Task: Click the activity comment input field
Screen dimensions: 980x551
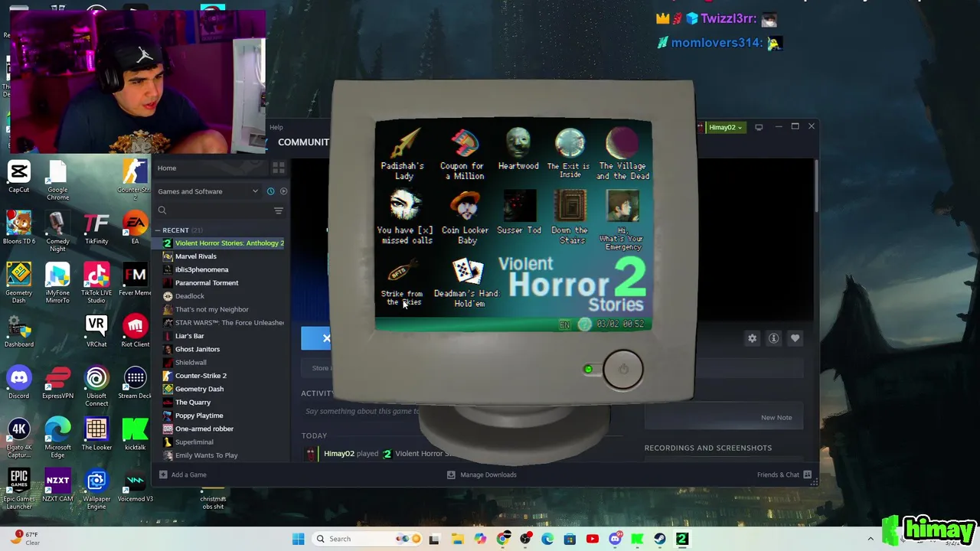Action: pyautogui.click(x=362, y=411)
